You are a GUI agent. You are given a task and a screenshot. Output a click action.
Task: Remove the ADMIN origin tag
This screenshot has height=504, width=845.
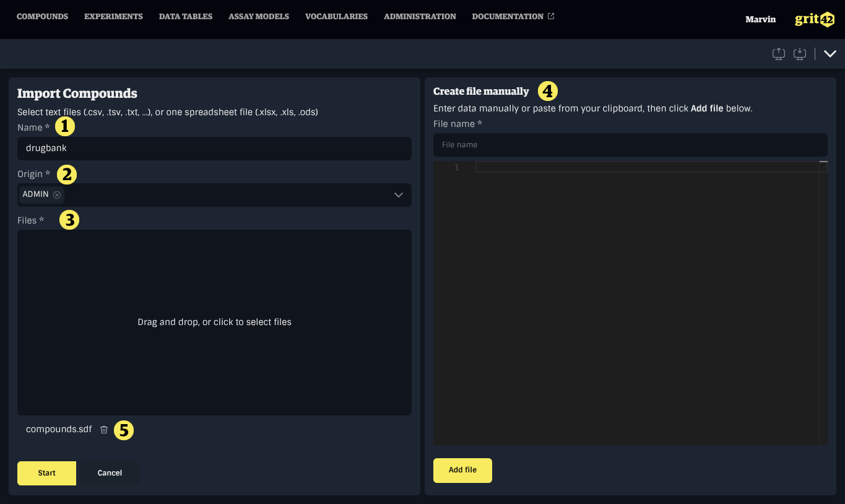tap(57, 194)
